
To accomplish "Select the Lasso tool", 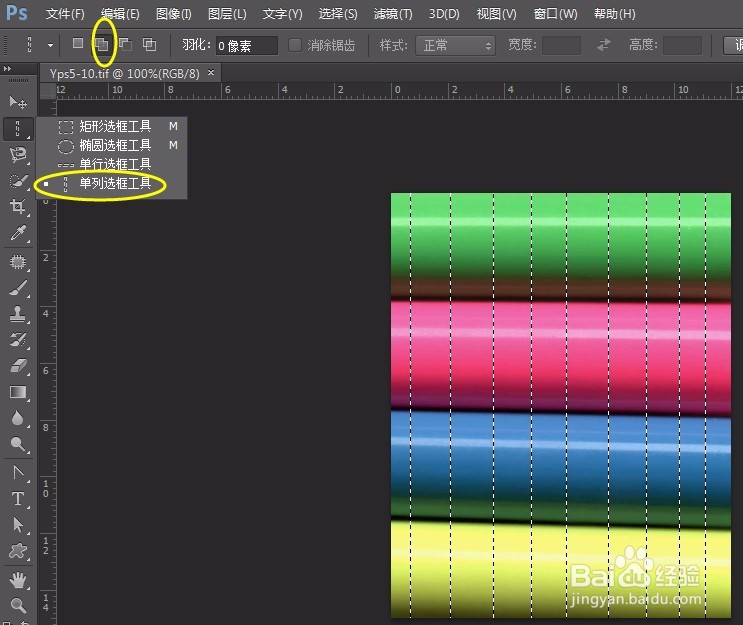I will click(x=18, y=154).
